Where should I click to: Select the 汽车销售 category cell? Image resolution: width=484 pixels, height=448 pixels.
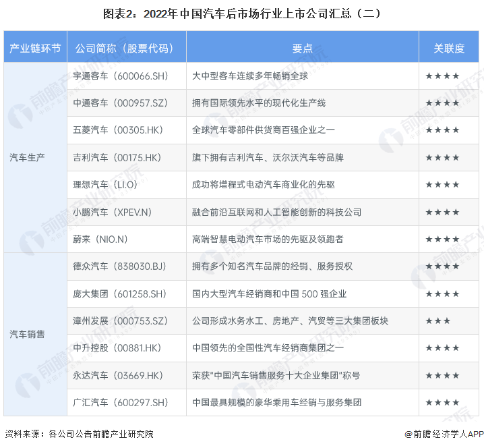pos(35,334)
